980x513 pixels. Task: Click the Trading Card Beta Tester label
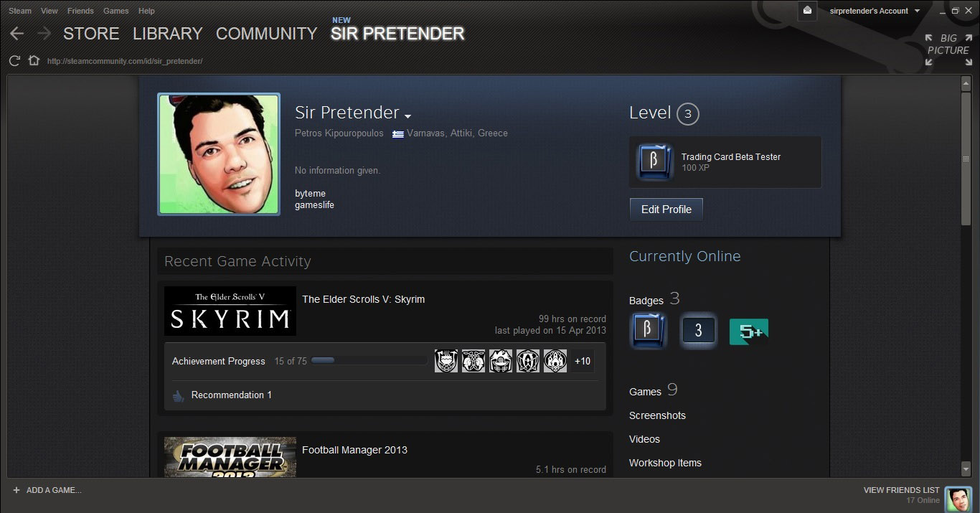731,156
